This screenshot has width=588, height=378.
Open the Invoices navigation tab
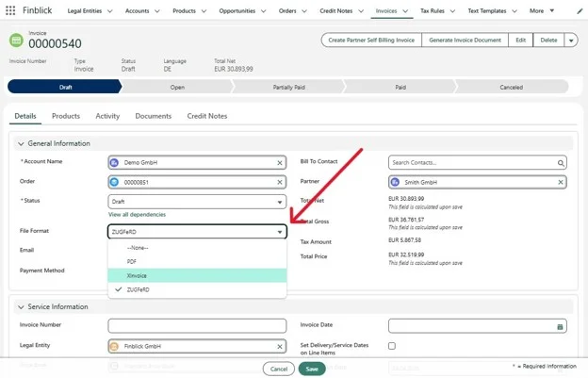coord(386,11)
